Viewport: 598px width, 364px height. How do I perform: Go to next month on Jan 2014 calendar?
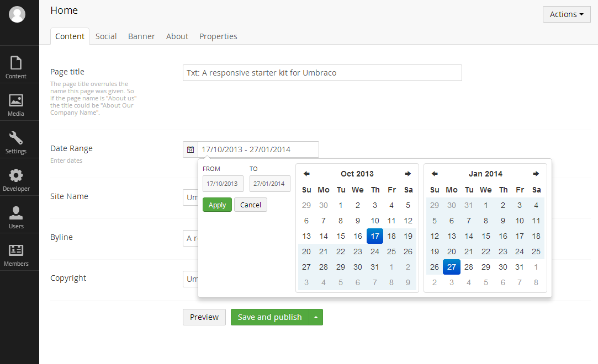pyautogui.click(x=536, y=174)
